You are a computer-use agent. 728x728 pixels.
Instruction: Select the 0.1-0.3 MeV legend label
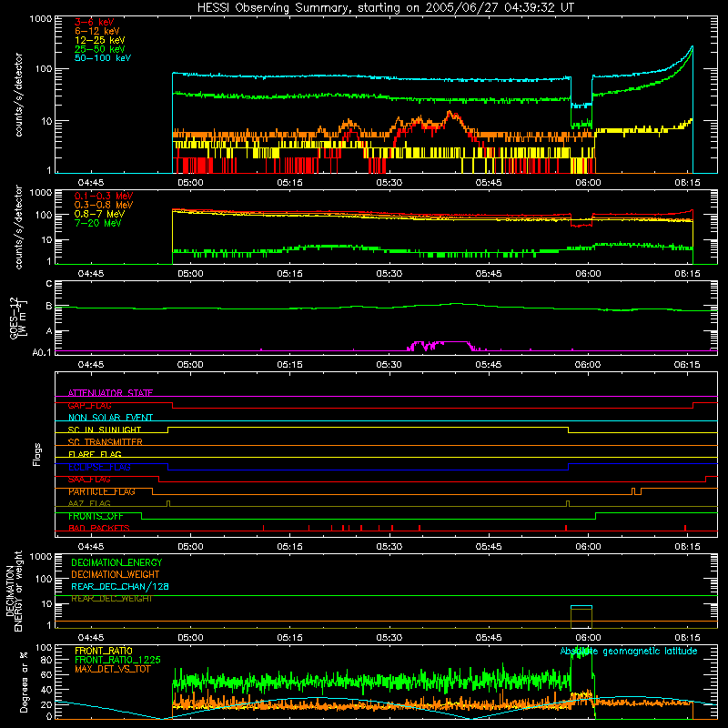[x=104, y=196]
